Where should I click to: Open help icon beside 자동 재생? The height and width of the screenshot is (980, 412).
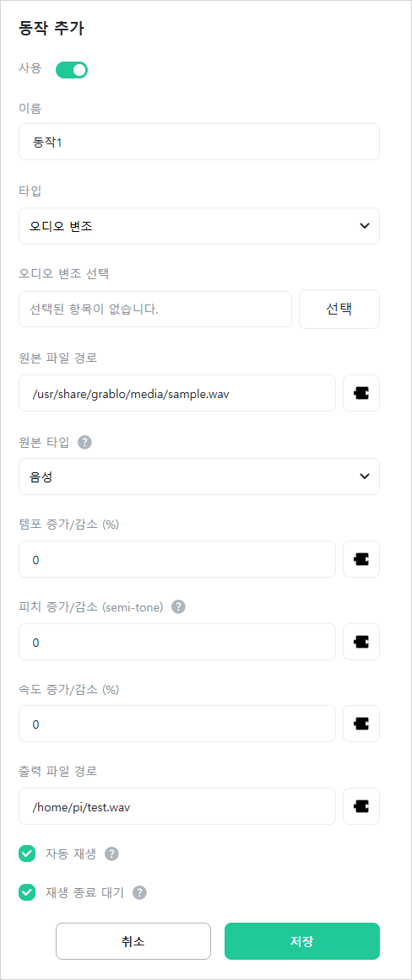click(112, 854)
